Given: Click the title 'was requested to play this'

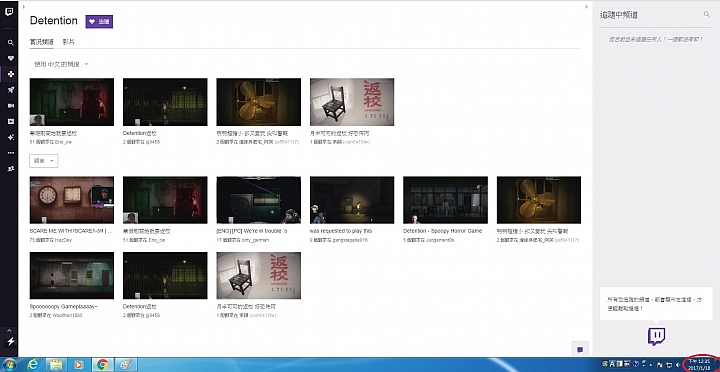Looking at the screenshot, I should [x=341, y=231].
